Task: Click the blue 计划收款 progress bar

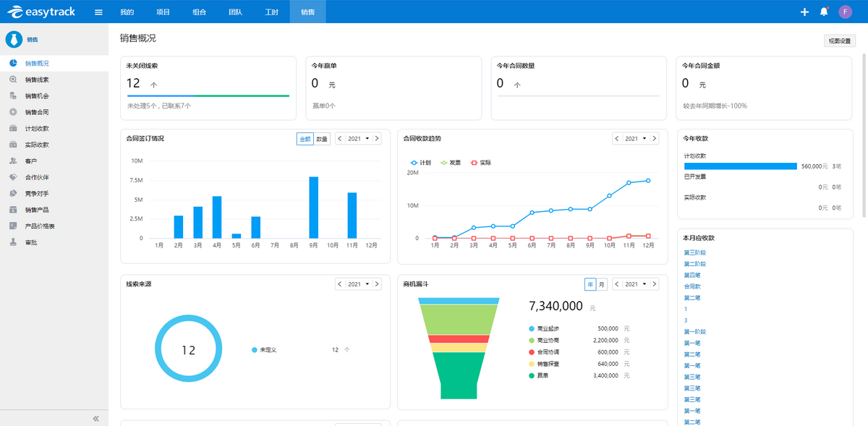Action: (740, 166)
